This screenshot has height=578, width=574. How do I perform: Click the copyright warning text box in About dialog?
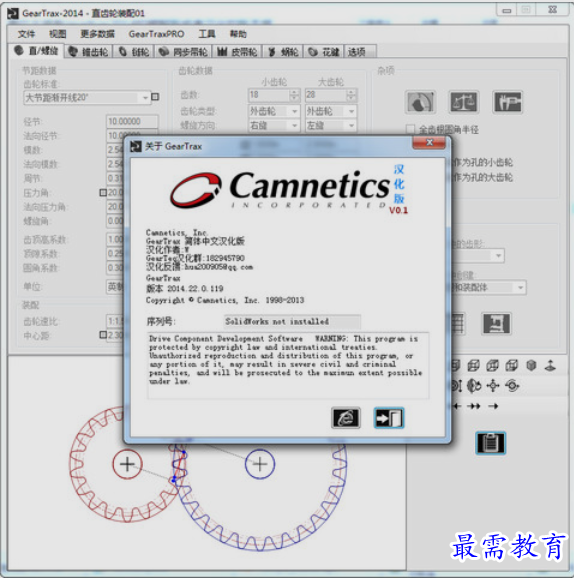tap(288, 365)
